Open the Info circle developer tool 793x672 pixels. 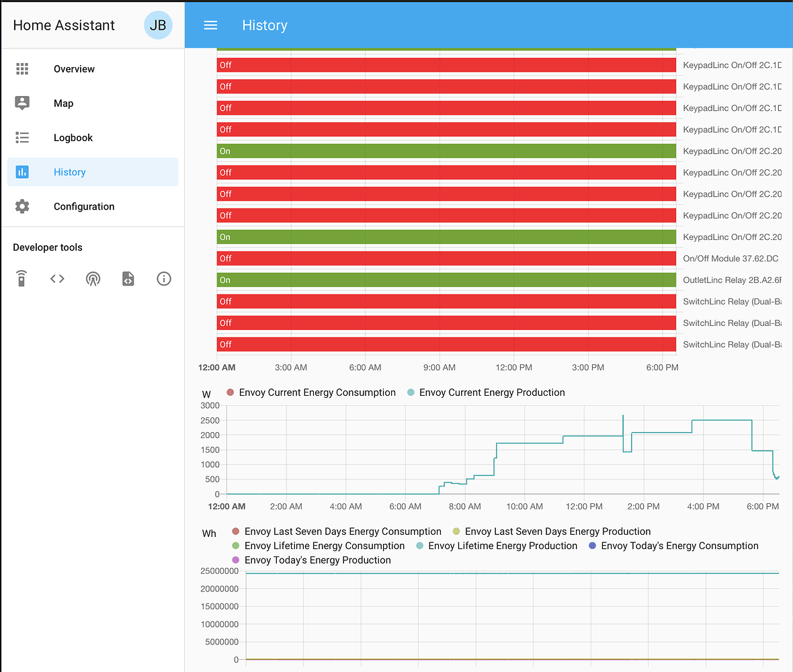[x=164, y=279]
